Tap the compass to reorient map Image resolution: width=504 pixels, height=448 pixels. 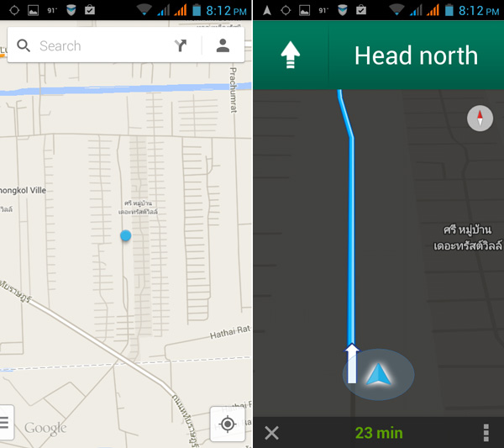tap(480, 119)
